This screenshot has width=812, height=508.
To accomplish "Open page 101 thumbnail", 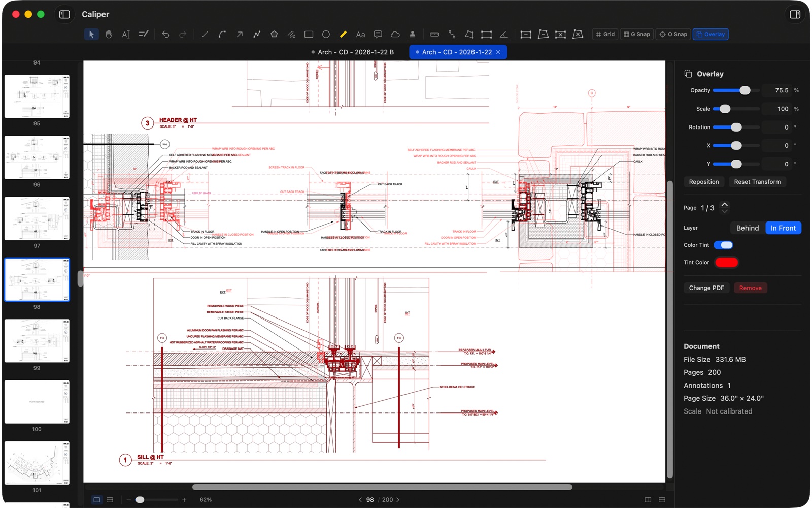I will coord(37,463).
